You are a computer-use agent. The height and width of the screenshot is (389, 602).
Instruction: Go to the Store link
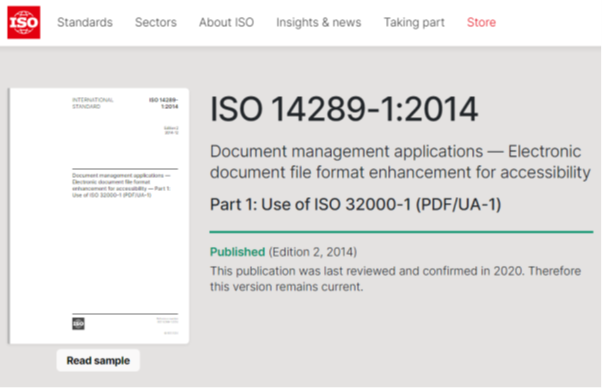(x=481, y=22)
